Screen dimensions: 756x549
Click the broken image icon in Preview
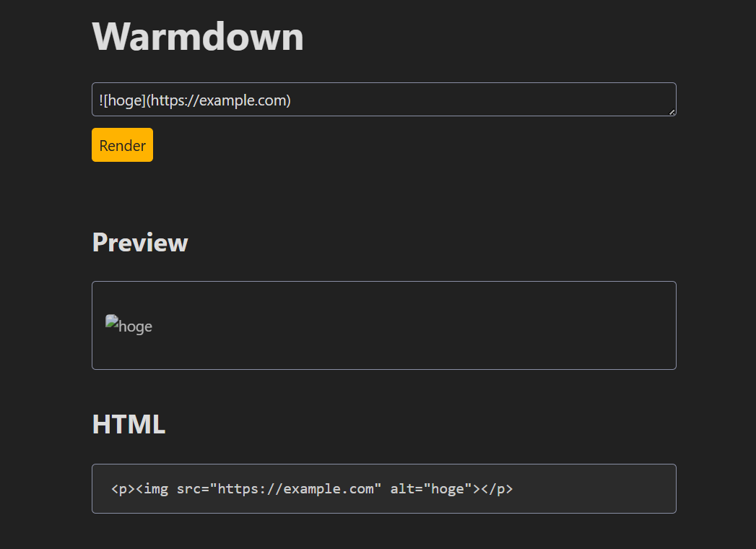(111, 321)
